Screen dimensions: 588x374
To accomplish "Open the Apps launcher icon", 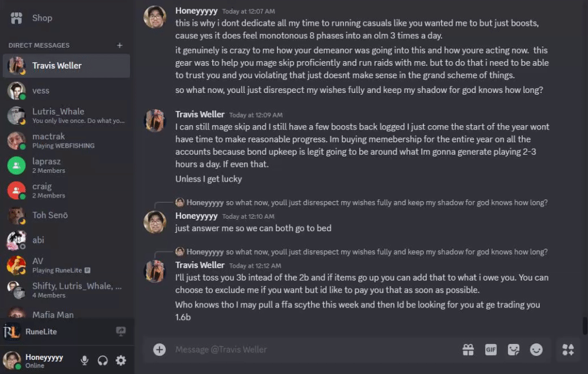I will pos(568,350).
